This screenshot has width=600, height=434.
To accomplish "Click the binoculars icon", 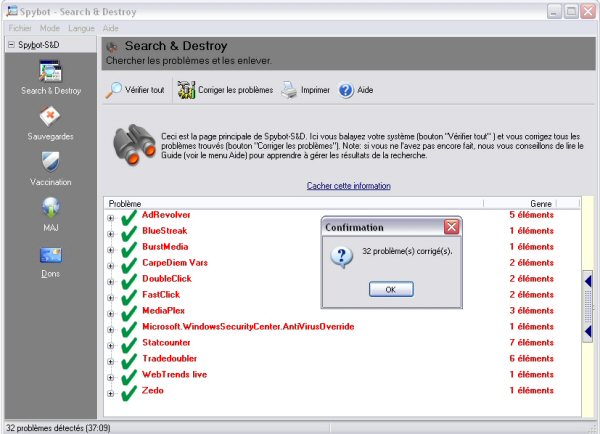I will [x=134, y=144].
